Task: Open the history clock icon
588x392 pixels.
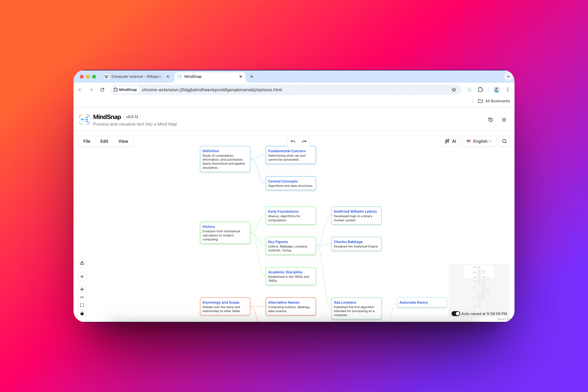Action: click(490, 120)
